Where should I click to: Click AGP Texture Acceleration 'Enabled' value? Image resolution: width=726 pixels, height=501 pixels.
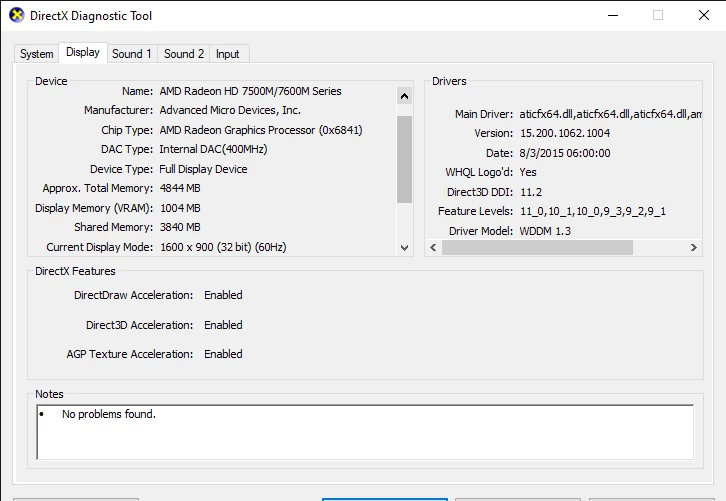(x=223, y=354)
